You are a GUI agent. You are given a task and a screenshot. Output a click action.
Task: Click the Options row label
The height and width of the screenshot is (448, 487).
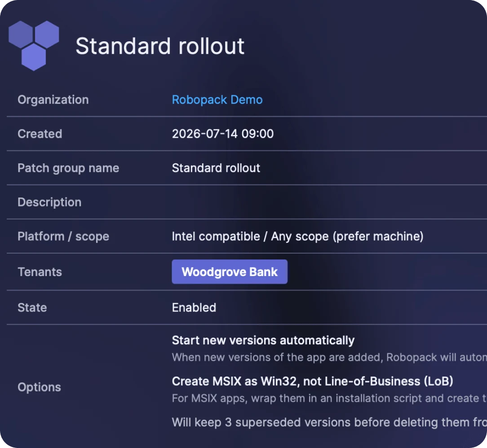pos(39,387)
